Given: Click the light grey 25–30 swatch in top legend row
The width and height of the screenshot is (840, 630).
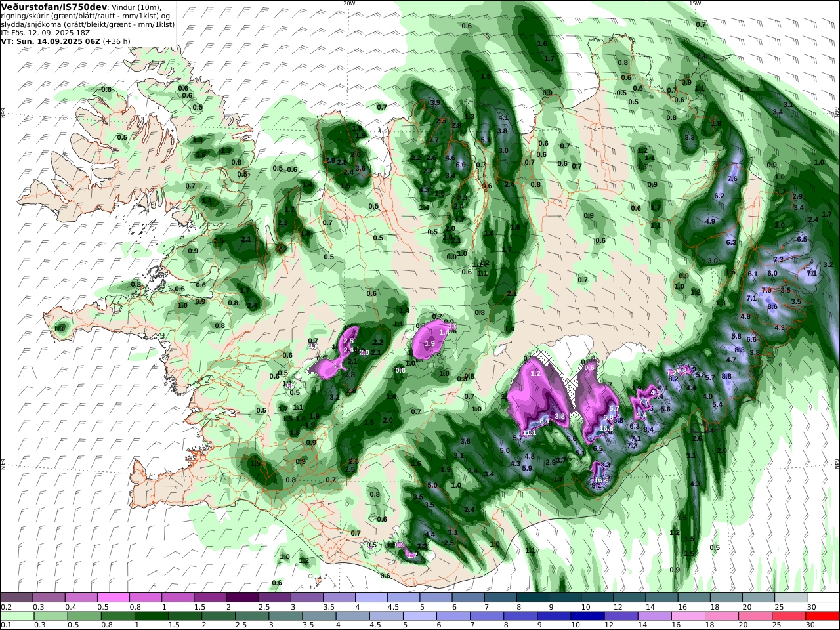Looking at the screenshot, I should pyautogui.click(x=790, y=597).
